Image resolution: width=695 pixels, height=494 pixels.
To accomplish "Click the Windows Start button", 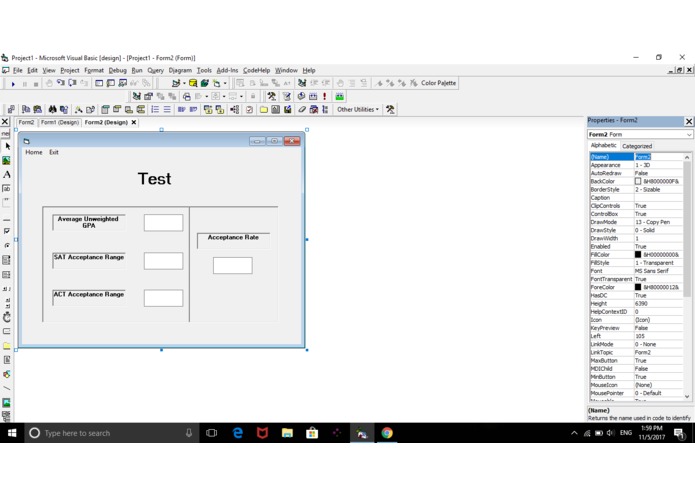I will coord(12,433).
